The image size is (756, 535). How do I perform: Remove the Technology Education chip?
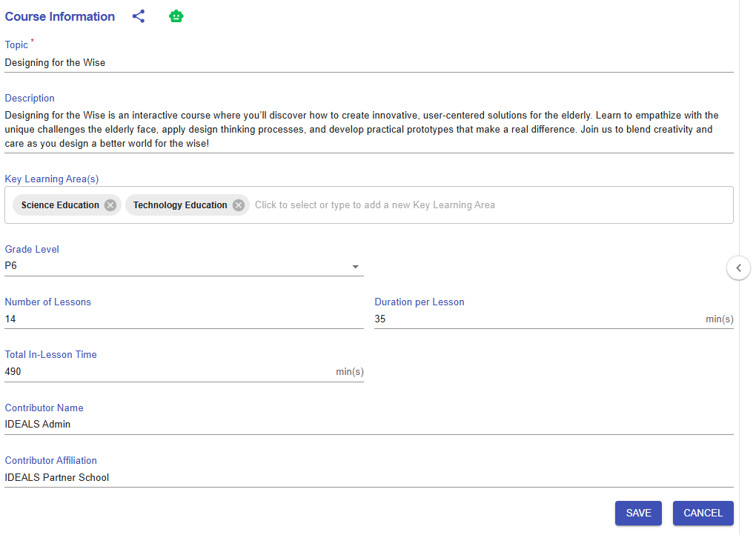click(239, 205)
